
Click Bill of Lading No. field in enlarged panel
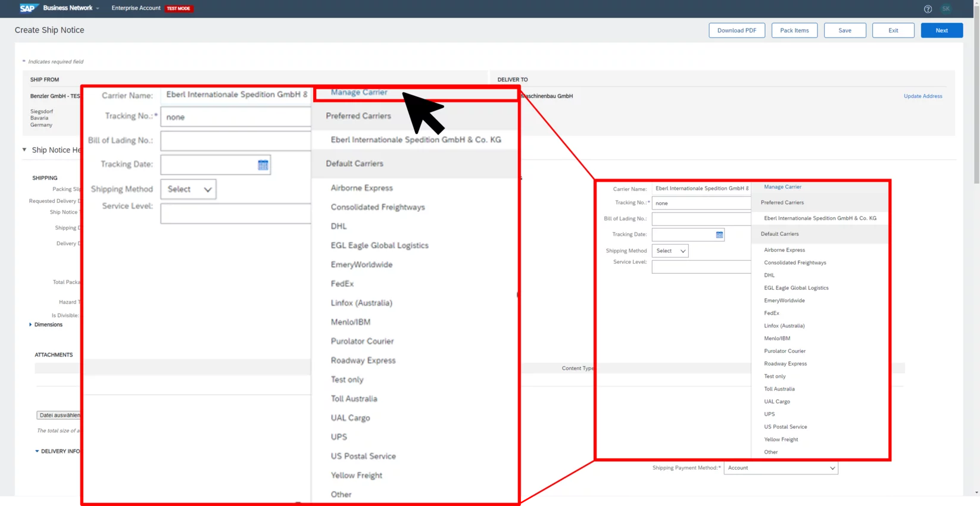click(236, 141)
